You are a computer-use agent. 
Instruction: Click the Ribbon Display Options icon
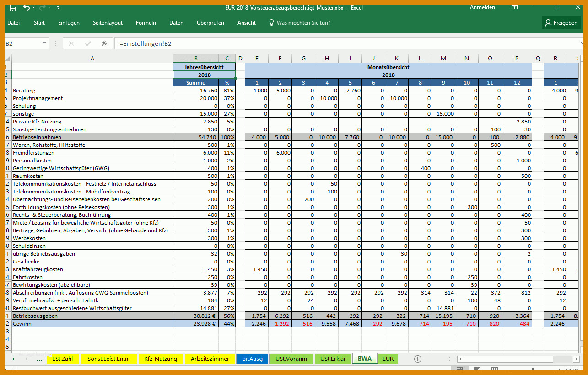[x=515, y=7]
